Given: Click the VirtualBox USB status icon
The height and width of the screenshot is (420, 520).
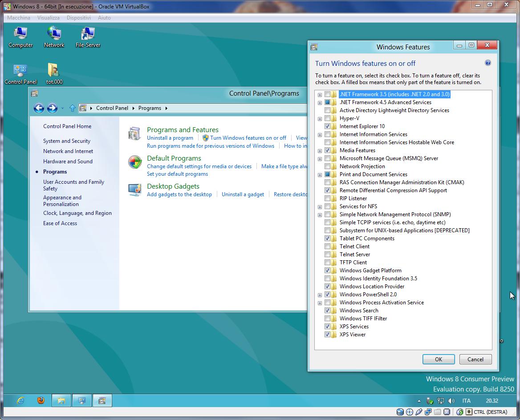Looking at the screenshot, I should point(419,412).
